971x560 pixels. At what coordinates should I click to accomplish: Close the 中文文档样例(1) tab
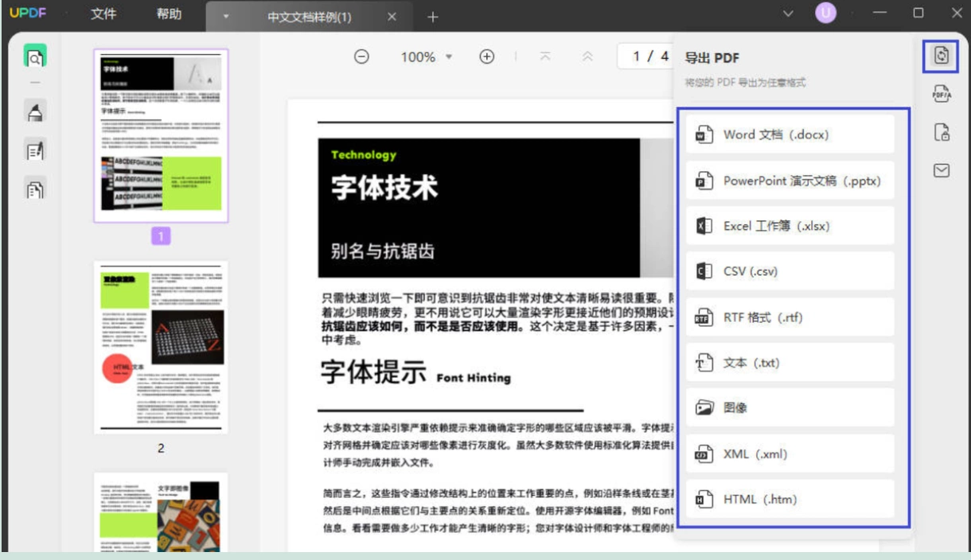point(392,17)
